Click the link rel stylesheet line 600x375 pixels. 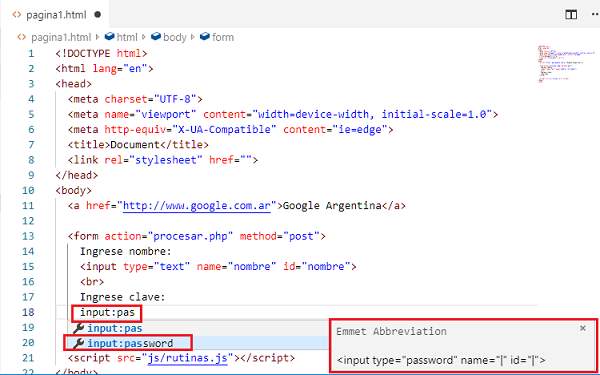[163, 160]
